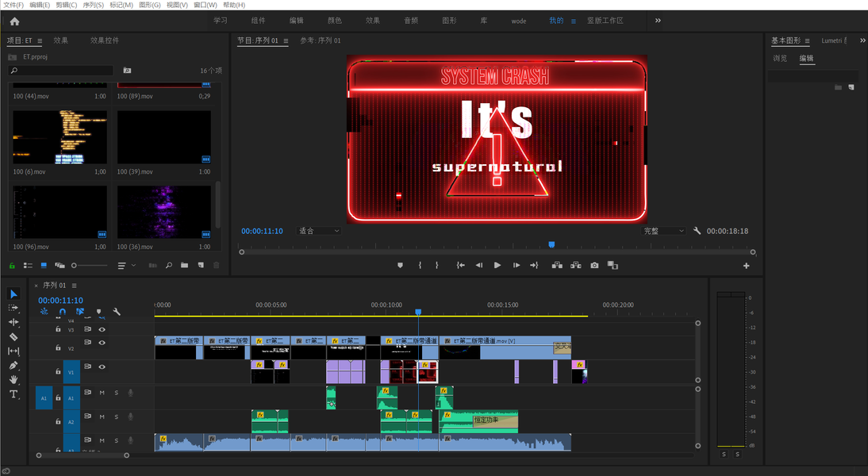Switch to 参考: 序列 01 tab

pos(321,40)
